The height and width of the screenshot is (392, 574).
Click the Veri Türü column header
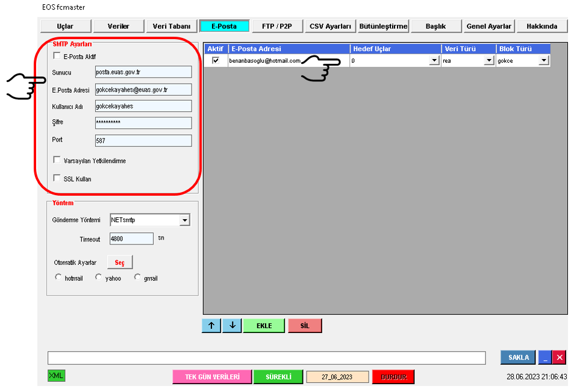469,49
